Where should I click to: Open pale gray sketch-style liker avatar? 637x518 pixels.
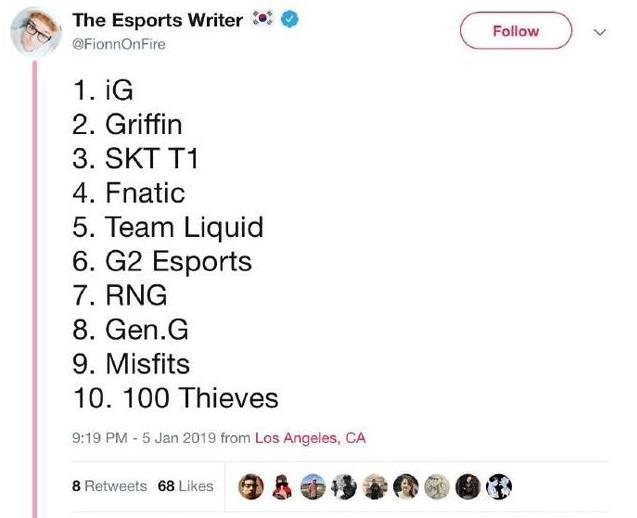[437, 486]
